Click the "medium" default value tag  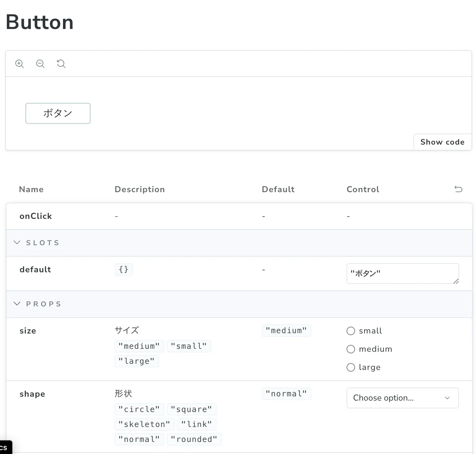[286, 331]
